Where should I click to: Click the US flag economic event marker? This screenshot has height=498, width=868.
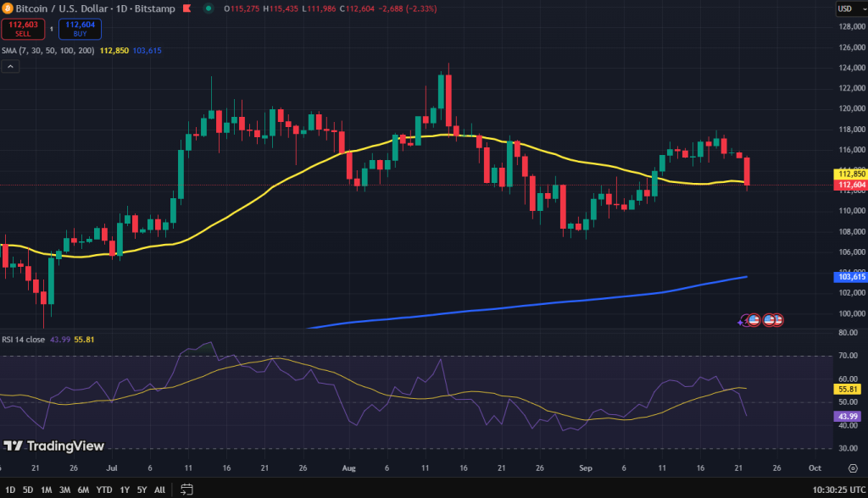tap(753, 320)
